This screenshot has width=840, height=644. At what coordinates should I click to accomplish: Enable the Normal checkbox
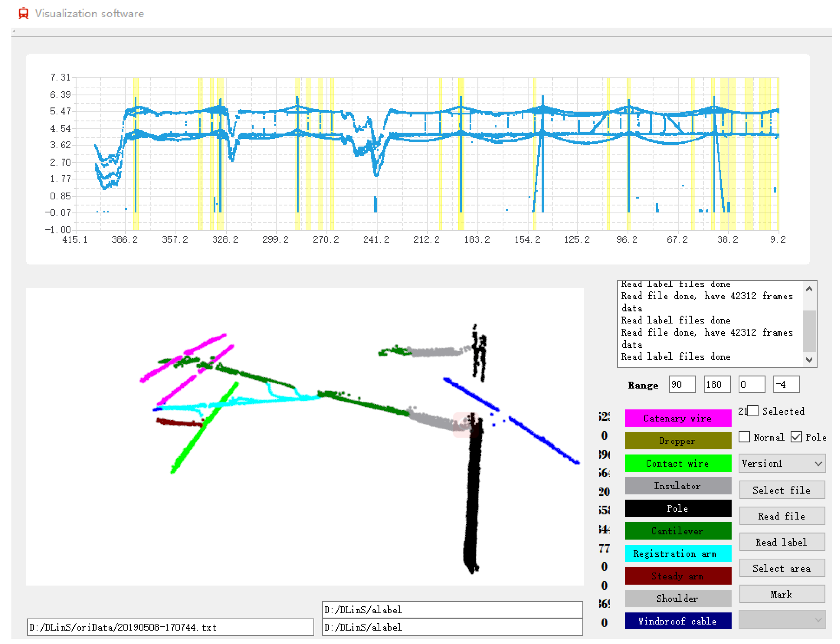(744, 437)
